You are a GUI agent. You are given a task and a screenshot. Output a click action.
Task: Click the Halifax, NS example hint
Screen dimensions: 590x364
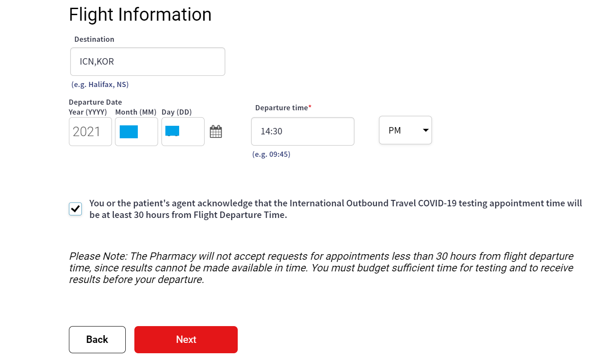(100, 84)
